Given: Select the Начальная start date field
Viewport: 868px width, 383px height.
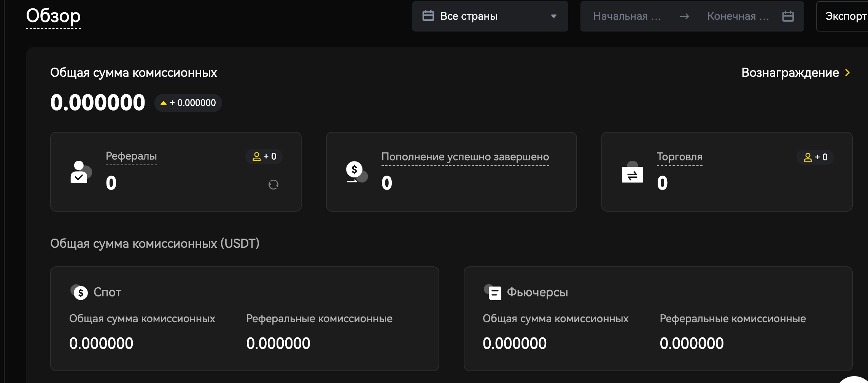Looking at the screenshot, I should tap(627, 16).
